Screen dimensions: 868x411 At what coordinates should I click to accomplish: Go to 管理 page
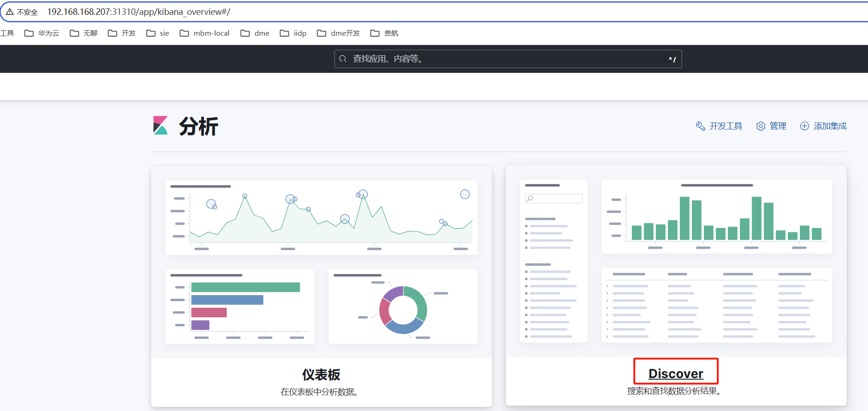pyautogui.click(x=778, y=126)
